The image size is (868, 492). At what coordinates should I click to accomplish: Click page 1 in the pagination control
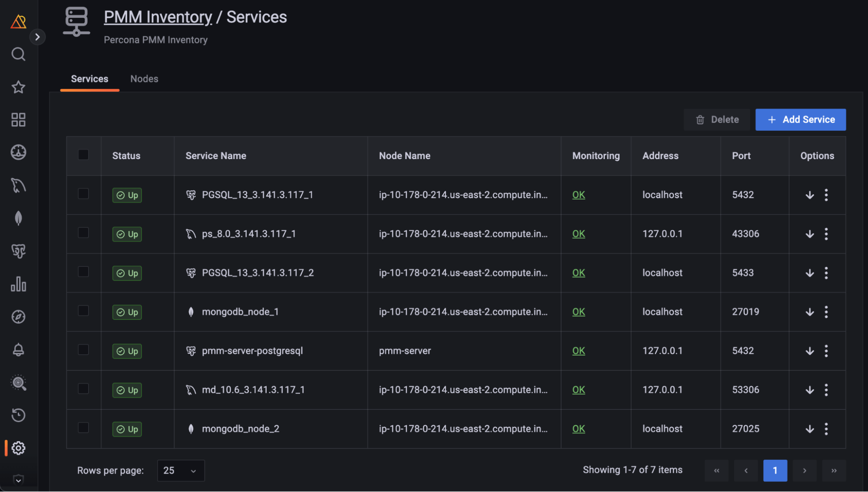click(x=775, y=470)
